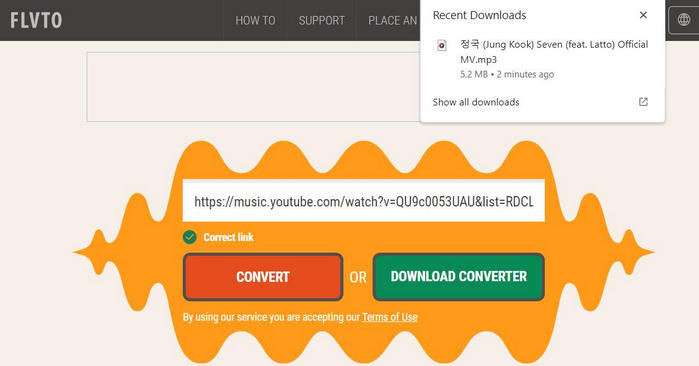The image size is (699, 366).
Task: Click the DOWNLOAD CONVERTER button
Action: (x=459, y=277)
